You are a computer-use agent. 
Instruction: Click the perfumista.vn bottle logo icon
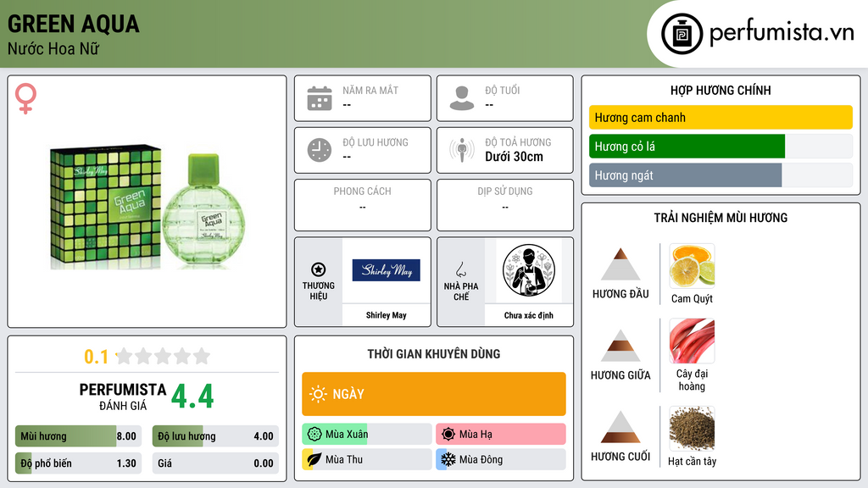[682, 34]
